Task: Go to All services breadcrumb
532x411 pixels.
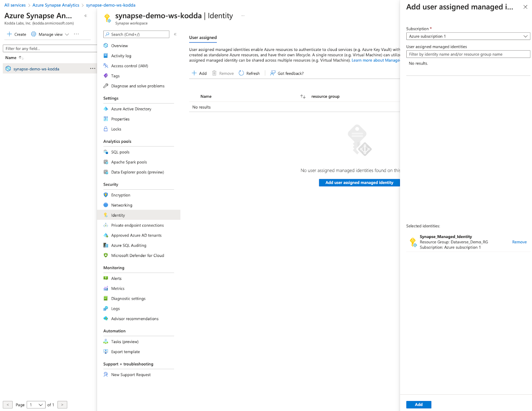Action: coord(15,5)
